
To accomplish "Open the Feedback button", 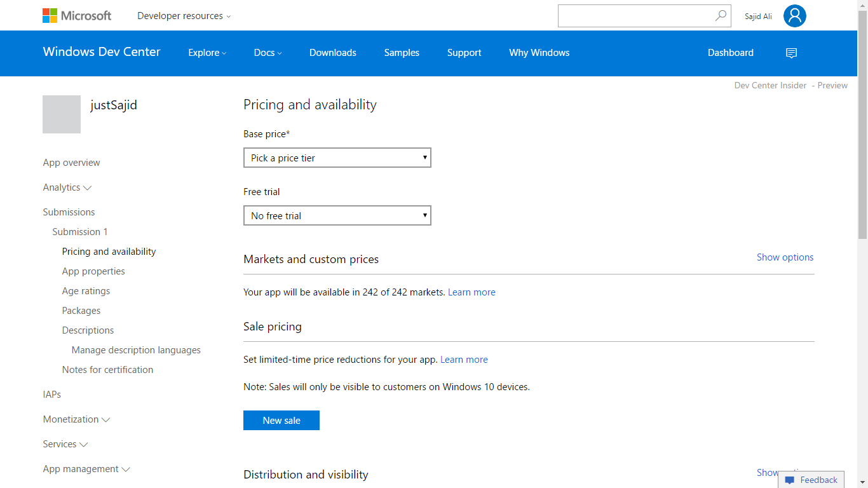I will click(811, 480).
